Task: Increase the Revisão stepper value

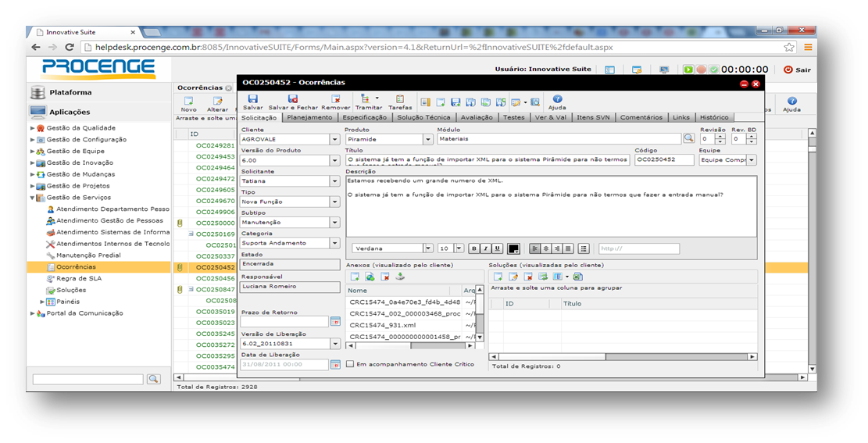Action: tap(720, 136)
